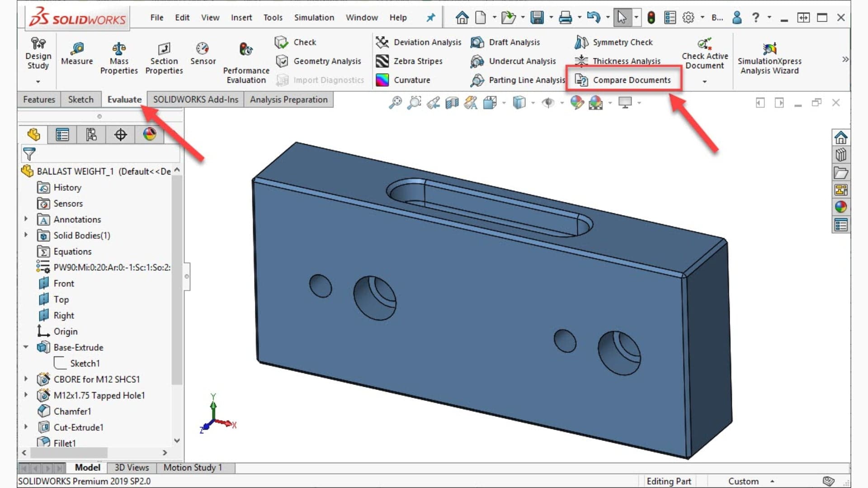
Task: Click the Compare Documents button
Action: tap(625, 80)
